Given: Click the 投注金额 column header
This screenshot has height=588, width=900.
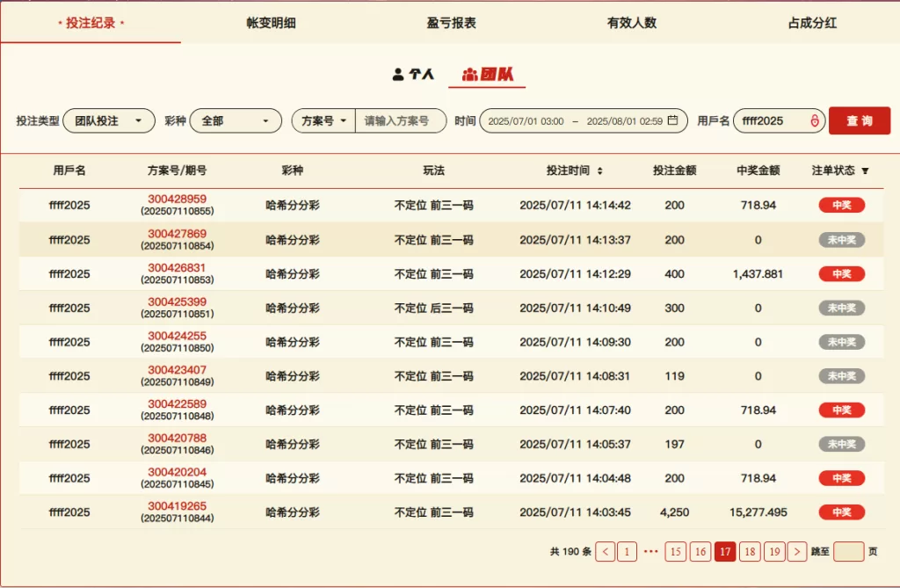Looking at the screenshot, I should 674,171.
